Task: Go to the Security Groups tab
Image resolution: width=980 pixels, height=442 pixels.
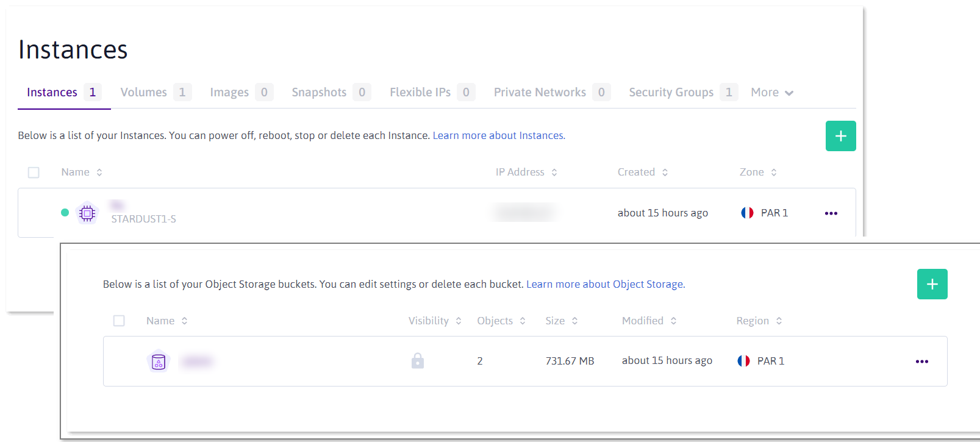Action: (x=684, y=93)
